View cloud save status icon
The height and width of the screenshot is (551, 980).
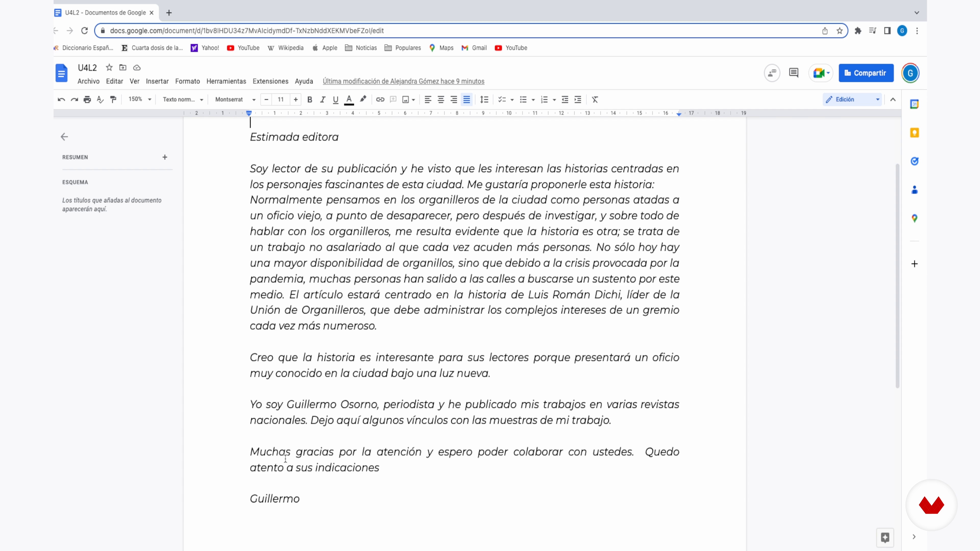(x=137, y=68)
